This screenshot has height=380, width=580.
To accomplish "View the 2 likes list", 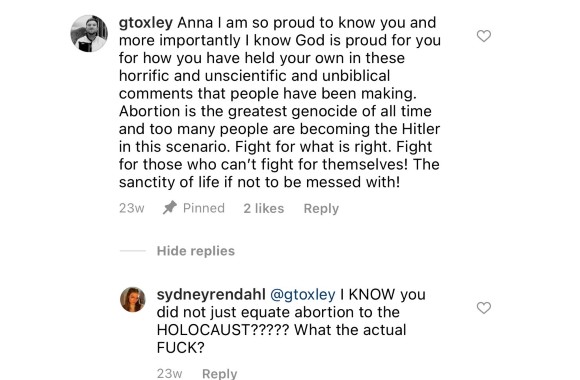I will (x=264, y=208).
